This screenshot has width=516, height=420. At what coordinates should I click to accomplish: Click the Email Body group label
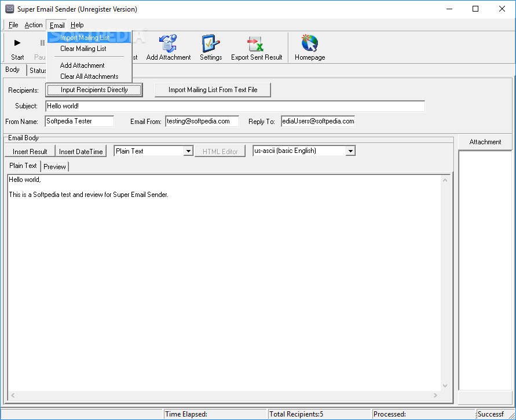pos(23,138)
